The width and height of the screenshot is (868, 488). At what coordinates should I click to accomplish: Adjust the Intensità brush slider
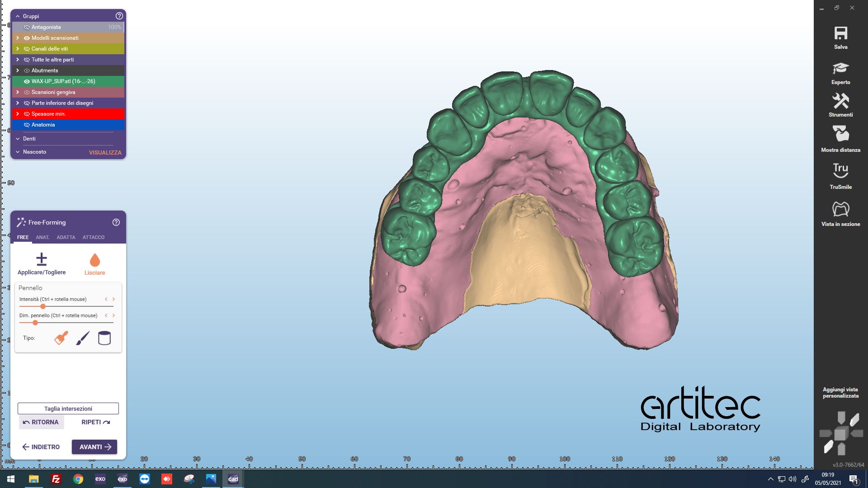point(43,306)
